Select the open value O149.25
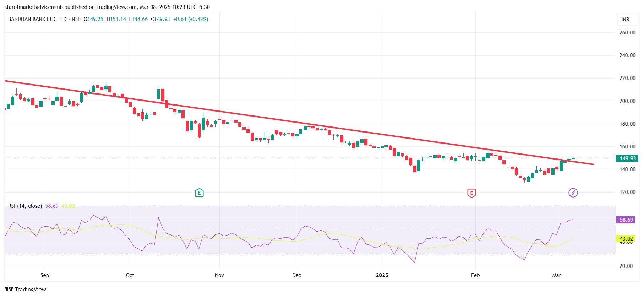 93,19
